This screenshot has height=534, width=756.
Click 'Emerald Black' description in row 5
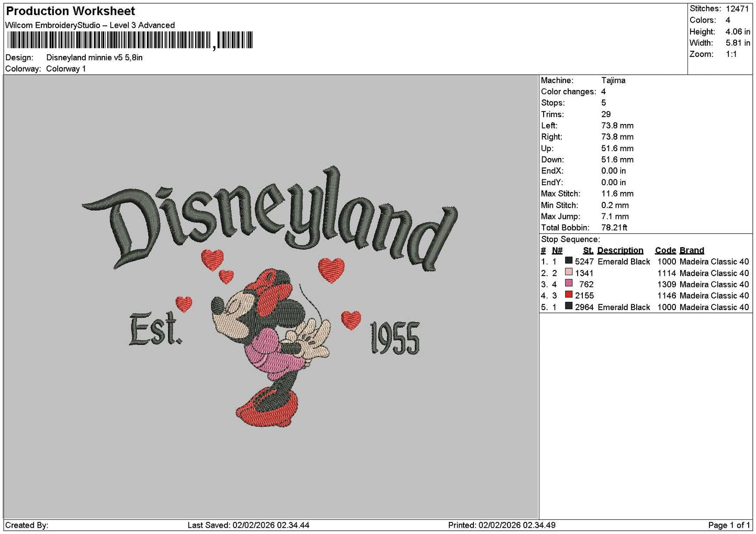pos(624,307)
